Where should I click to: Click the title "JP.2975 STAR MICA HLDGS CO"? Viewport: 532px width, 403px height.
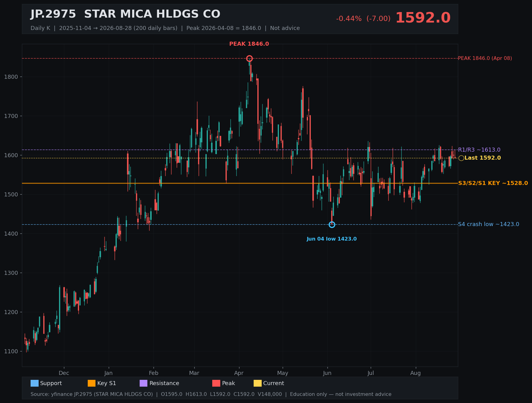[x=125, y=14]
